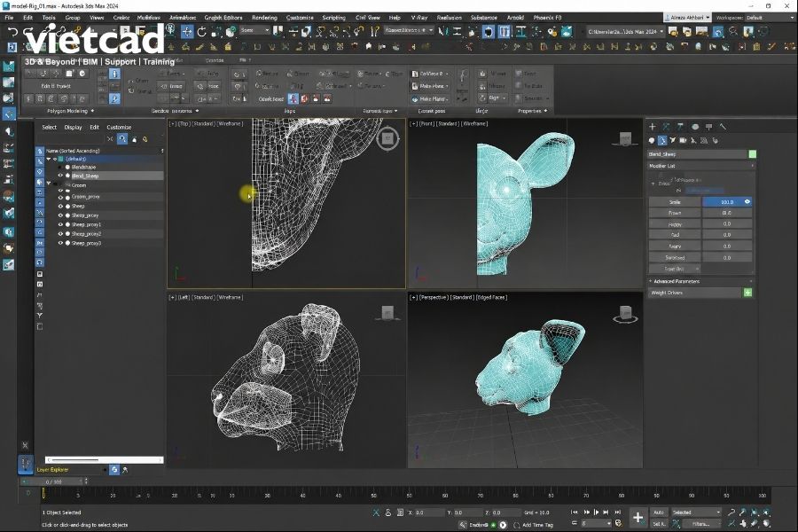Image resolution: width=798 pixels, height=532 pixels.
Task: Toggle visibility eye of Sheep_proxy3
Action: (60, 243)
